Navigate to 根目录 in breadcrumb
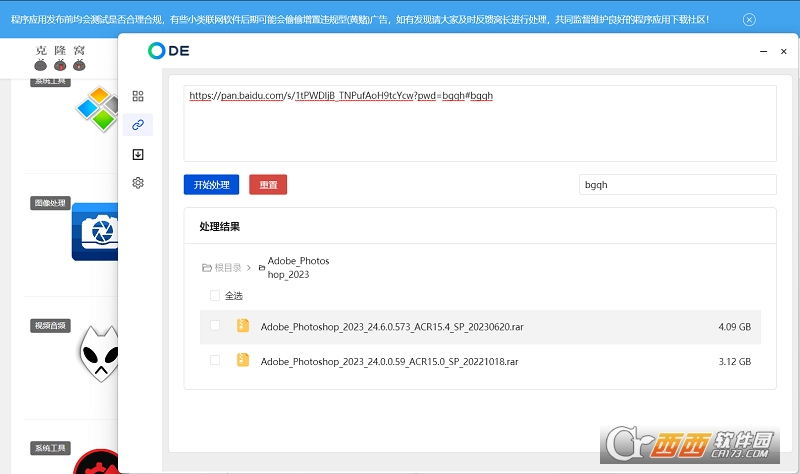This screenshot has width=800, height=474. coord(228,267)
